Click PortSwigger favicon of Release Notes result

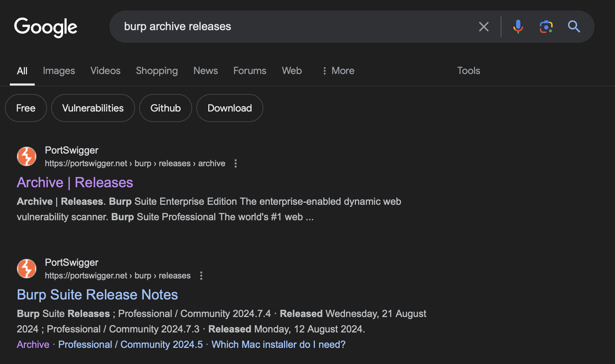(x=27, y=269)
